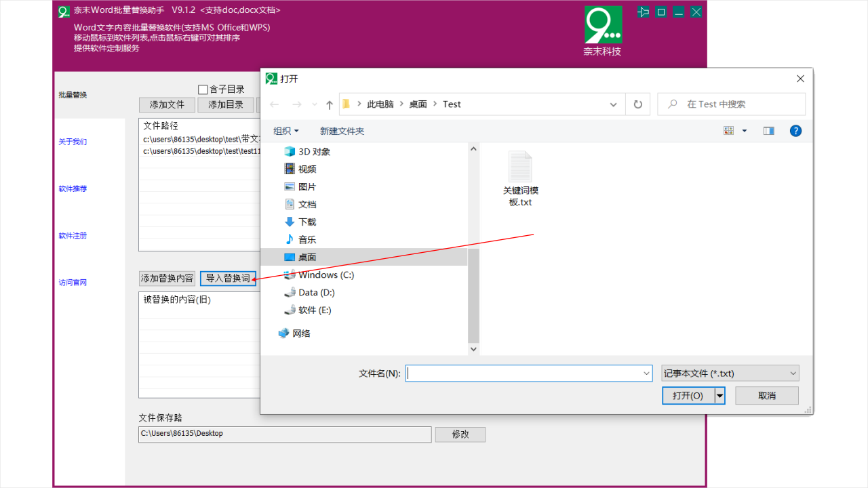868x488 pixels.
Task: Navigate up one folder level
Action: (329, 104)
